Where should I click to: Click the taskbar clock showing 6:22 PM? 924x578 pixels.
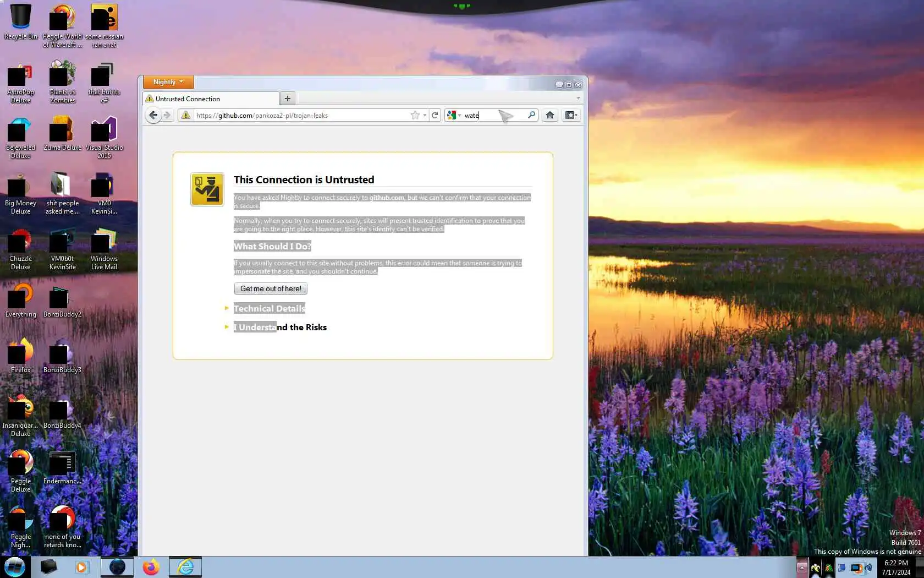[896, 568]
